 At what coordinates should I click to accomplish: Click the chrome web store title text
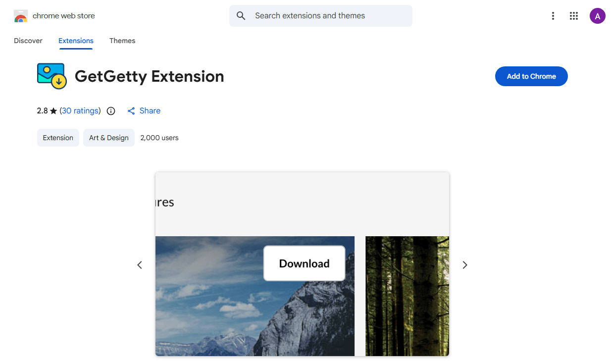[x=63, y=16]
